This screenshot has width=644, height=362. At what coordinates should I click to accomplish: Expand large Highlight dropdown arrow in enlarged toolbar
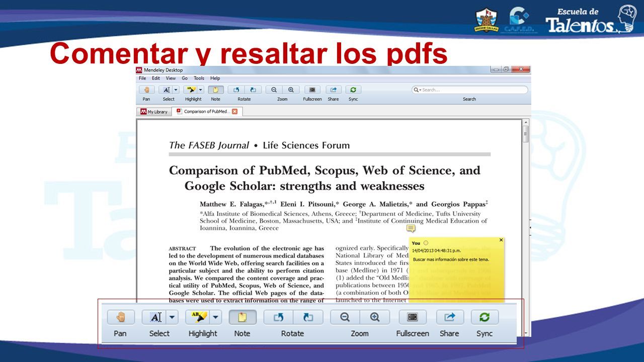click(216, 317)
